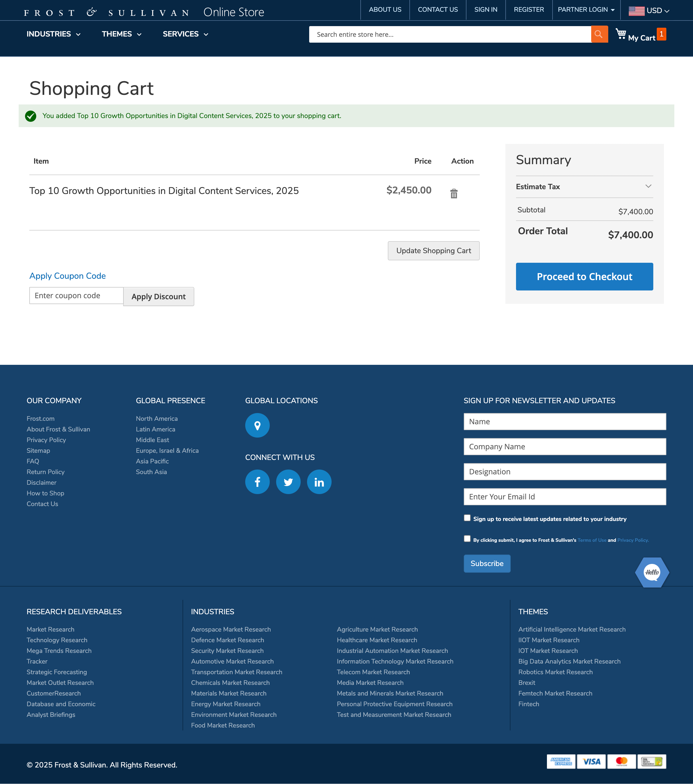Screen dimensions: 693x784
Task: Click the coupon code input field
Action: (x=76, y=295)
